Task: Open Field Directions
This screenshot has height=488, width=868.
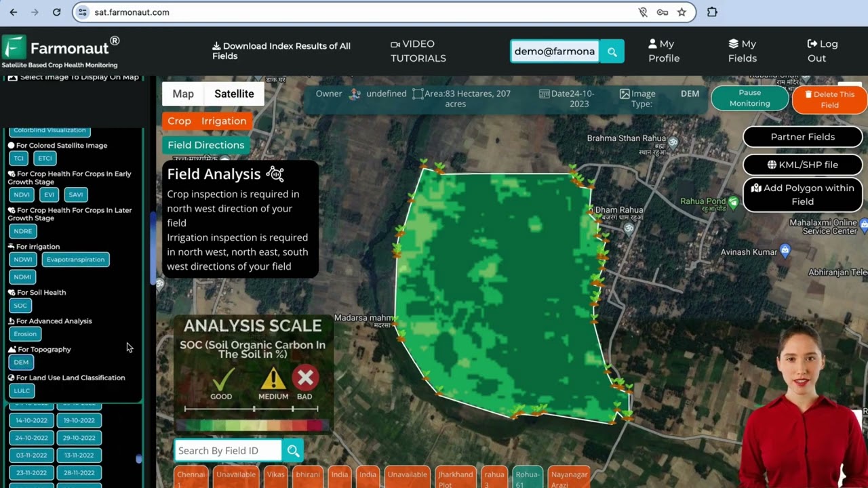Action: point(205,145)
